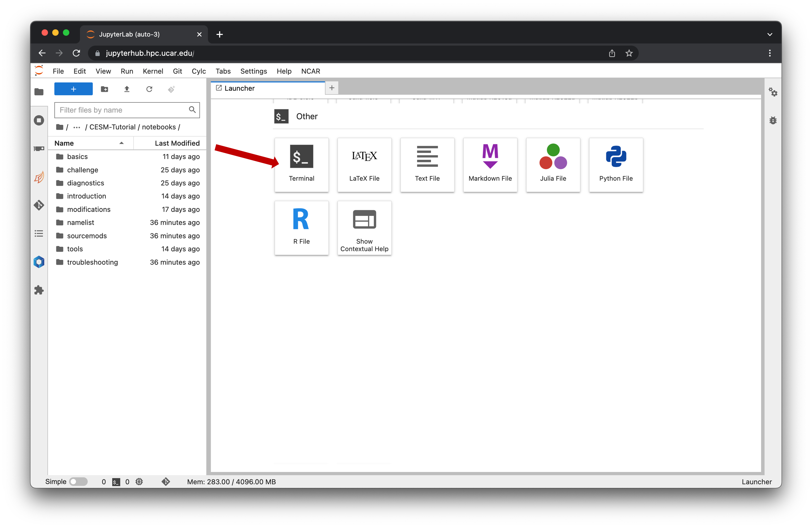Viewport: 812px width, 528px height.
Task: Refresh the file browser list
Action: [149, 89]
